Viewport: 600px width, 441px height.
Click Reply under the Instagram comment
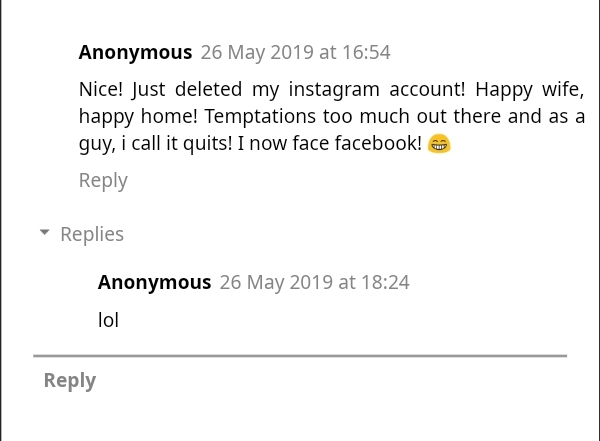(103, 180)
